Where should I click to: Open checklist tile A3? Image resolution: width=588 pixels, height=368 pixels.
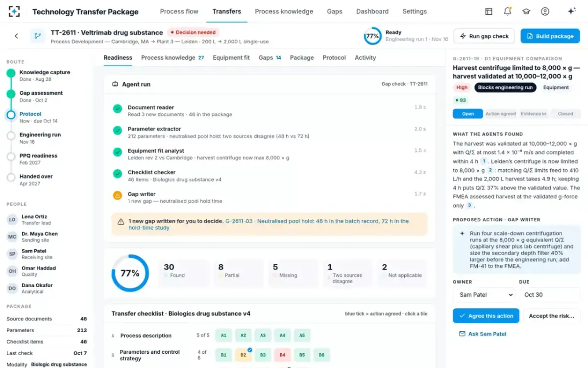tap(263, 336)
